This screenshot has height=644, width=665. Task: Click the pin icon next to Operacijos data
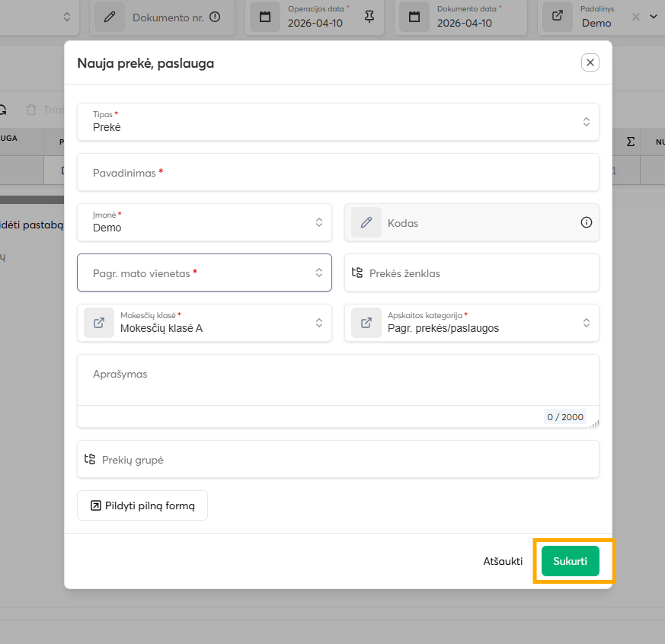pos(369,17)
